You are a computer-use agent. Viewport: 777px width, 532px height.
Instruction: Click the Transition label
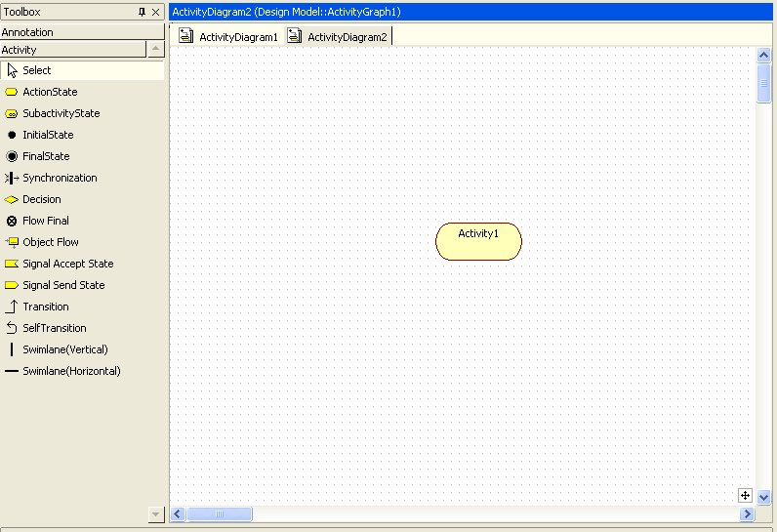pos(46,307)
